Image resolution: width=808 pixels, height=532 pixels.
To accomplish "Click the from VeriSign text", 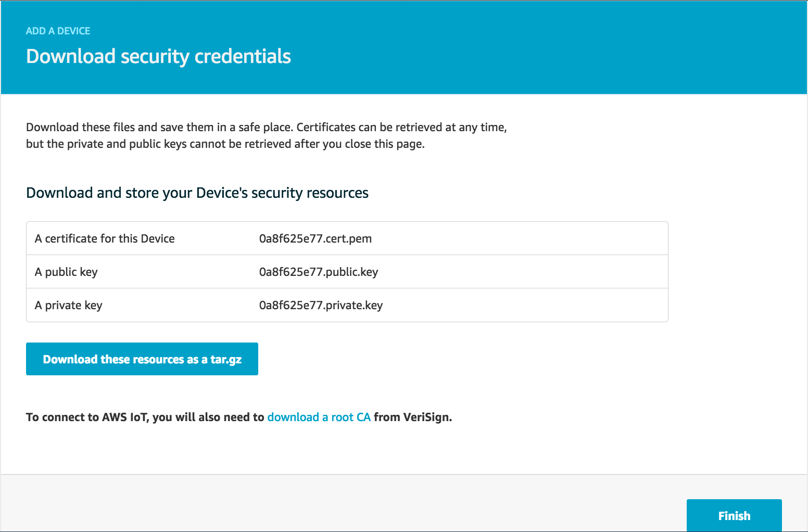I will 412,417.
